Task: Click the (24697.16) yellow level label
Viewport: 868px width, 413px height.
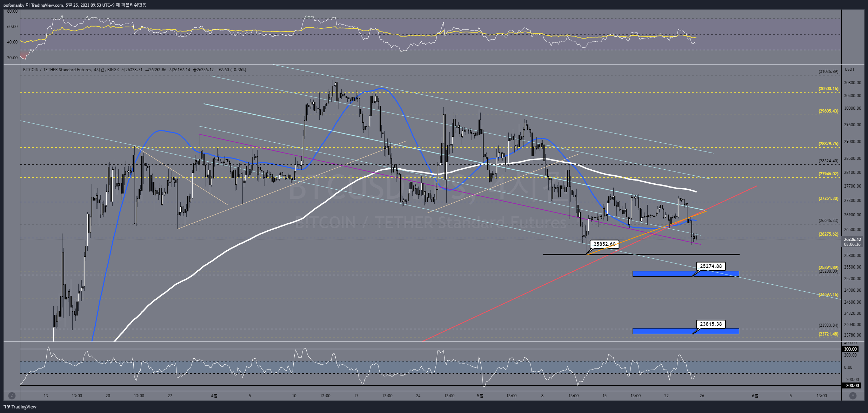Action: pos(828,294)
